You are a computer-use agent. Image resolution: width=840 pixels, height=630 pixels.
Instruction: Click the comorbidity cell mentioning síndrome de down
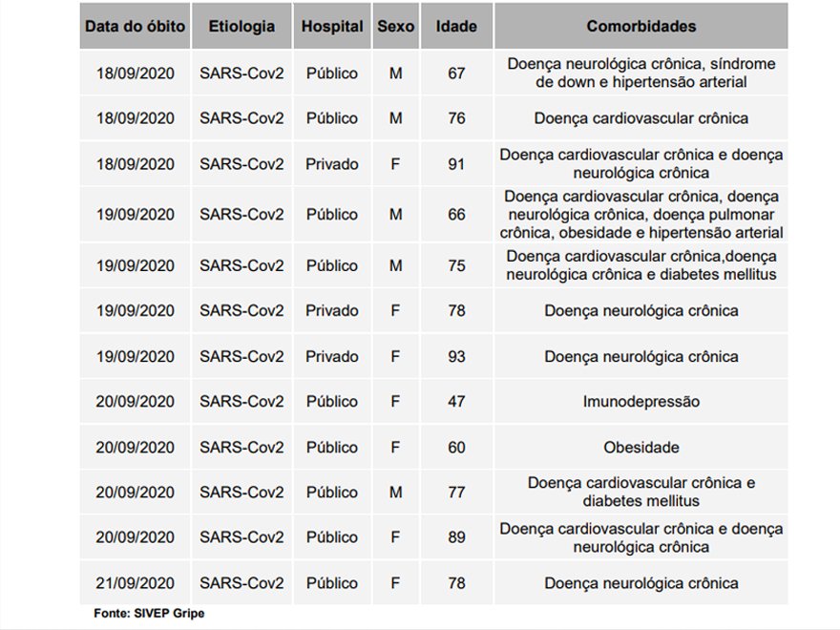point(640,73)
